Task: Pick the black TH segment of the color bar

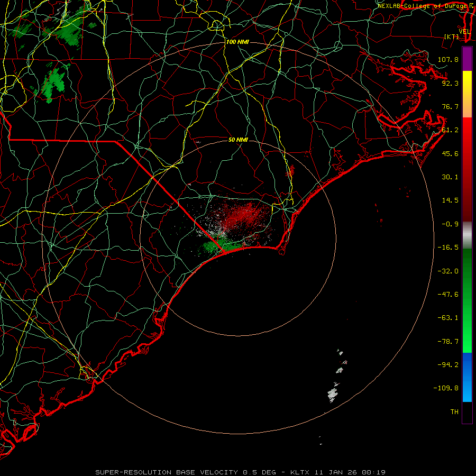Action: (x=467, y=412)
